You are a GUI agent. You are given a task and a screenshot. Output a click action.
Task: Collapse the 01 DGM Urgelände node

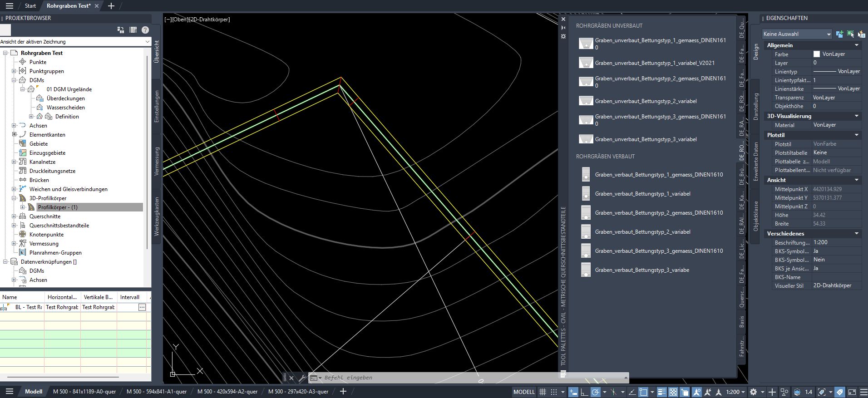point(22,89)
